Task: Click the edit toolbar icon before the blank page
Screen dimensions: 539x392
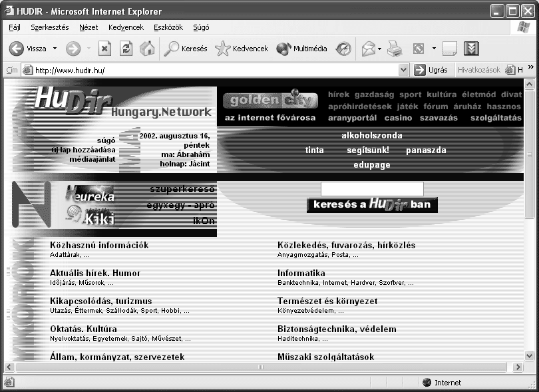Action: pos(419,49)
